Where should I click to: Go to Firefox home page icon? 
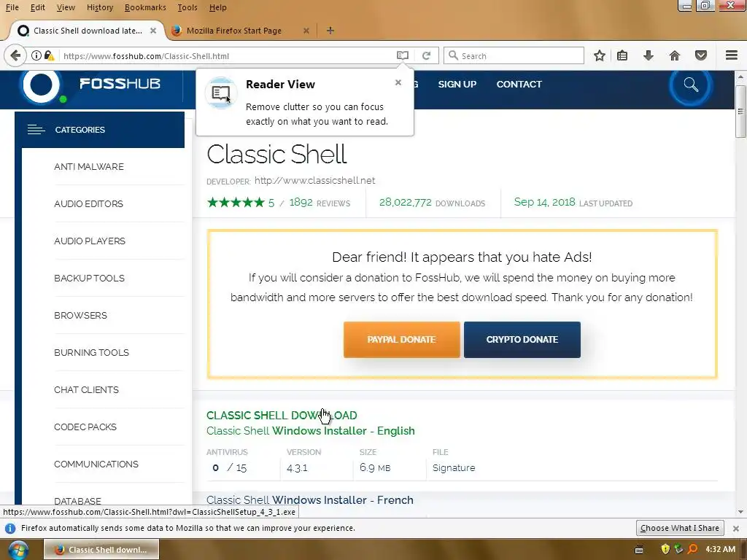(675, 55)
